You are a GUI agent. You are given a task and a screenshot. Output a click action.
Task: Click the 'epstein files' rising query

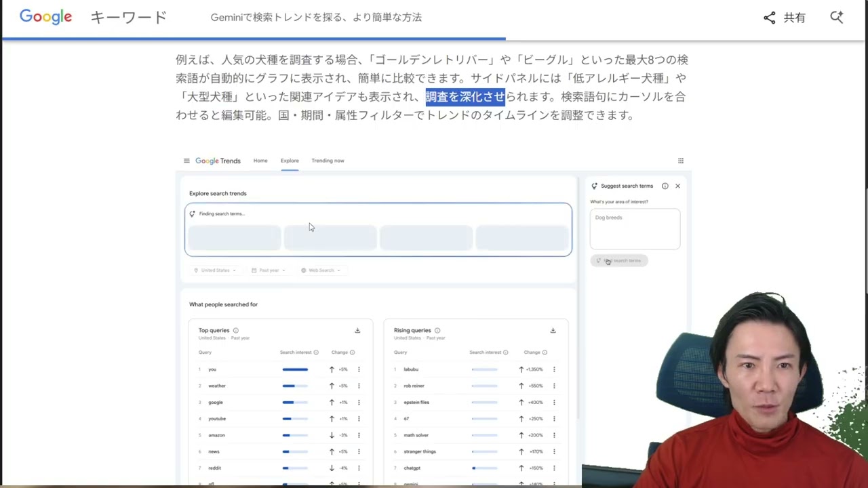[x=416, y=403]
